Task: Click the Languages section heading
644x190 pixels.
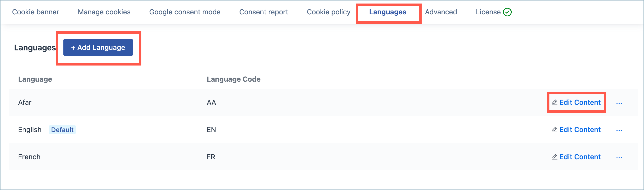Action: 35,47
